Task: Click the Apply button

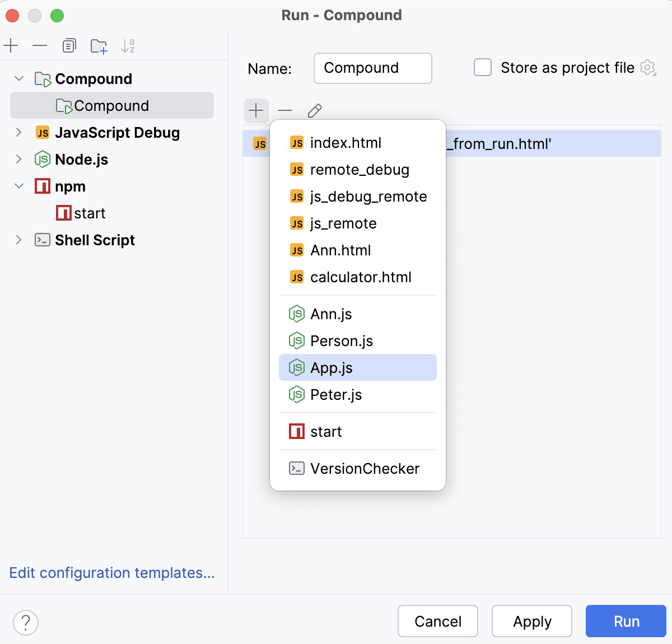Action: coord(531,621)
